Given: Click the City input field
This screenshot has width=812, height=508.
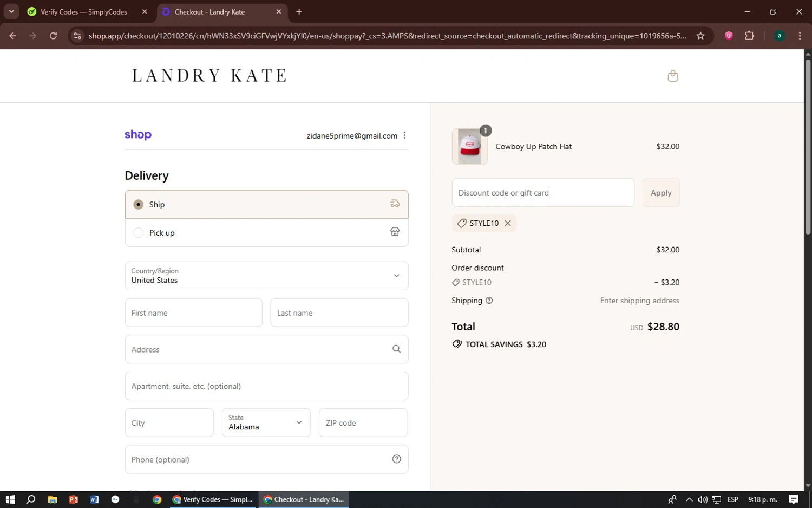Looking at the screenshot, I should pos(169,422).
